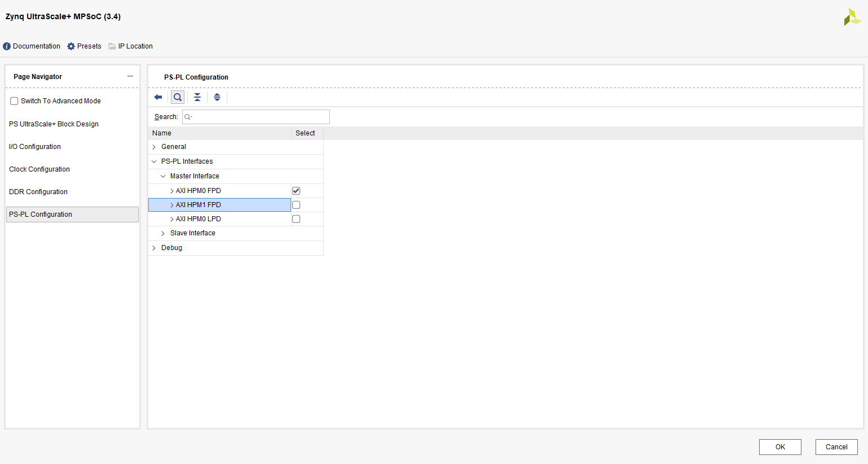The height and width of the screenshot is (464, 868).
Task: Click the Cancel button
Action: point(836,447)
